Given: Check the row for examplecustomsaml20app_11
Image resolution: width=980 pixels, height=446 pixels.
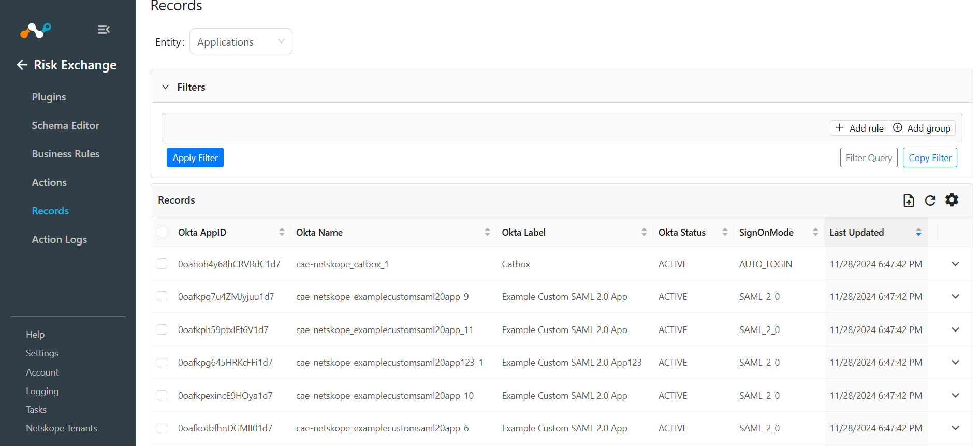Looking at the screenshot, I should point(162,329).
